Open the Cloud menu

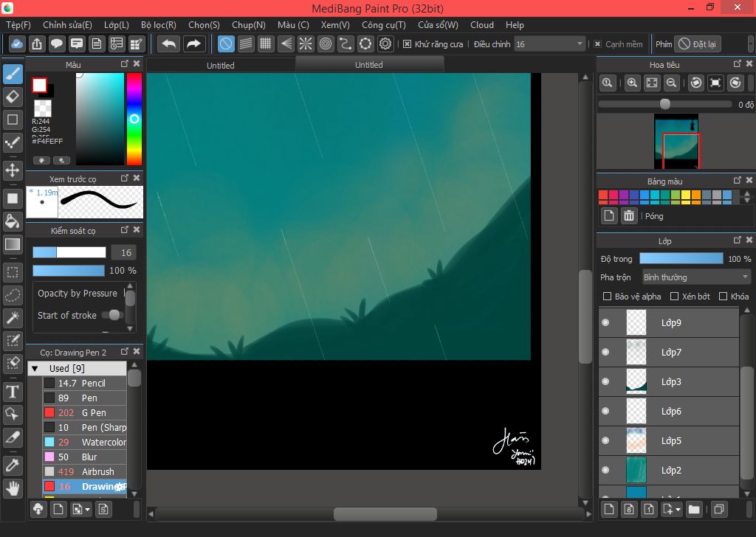coord(482,25)
